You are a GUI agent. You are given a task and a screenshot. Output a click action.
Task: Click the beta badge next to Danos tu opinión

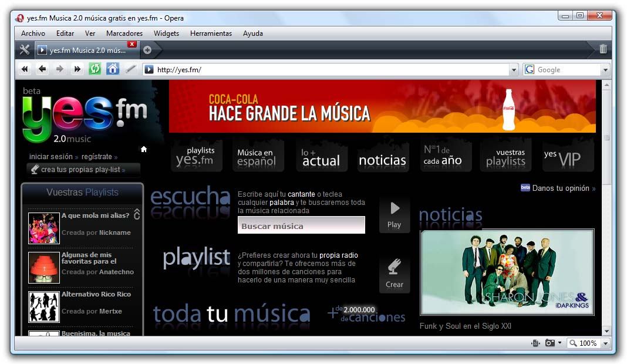(525, 188)
